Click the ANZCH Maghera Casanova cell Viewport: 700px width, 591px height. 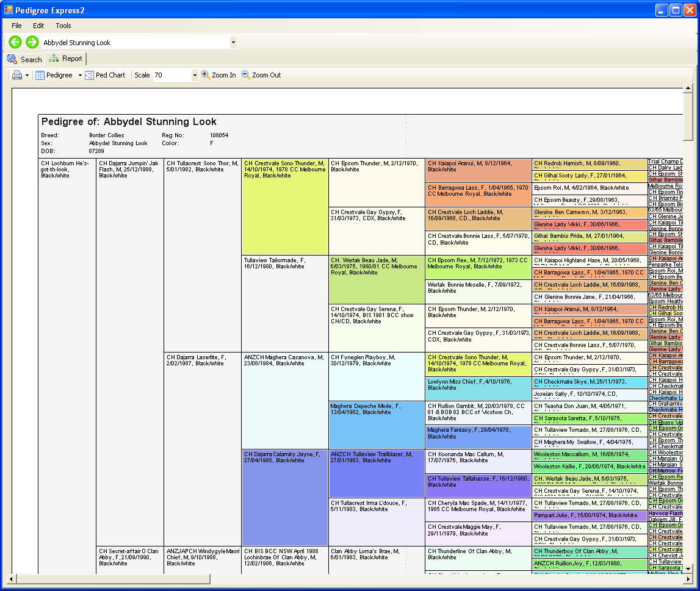[285, 401]
